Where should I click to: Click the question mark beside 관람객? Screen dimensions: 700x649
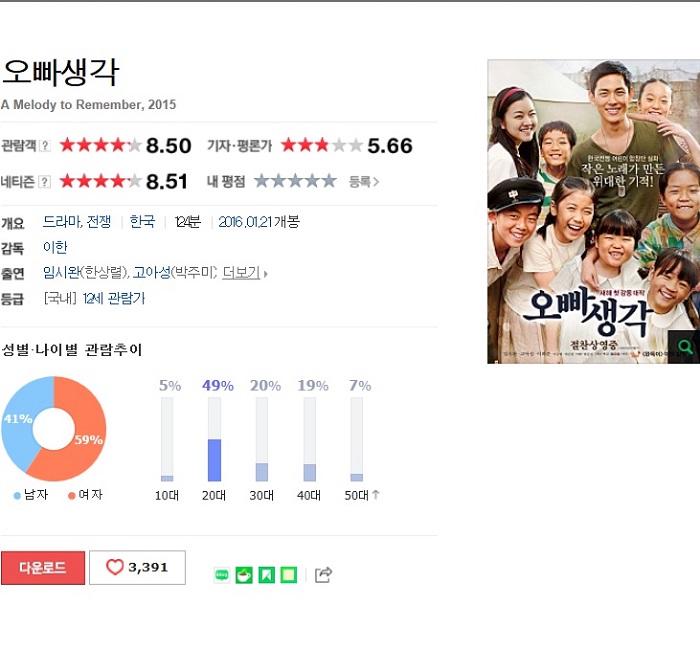[44, 146]
